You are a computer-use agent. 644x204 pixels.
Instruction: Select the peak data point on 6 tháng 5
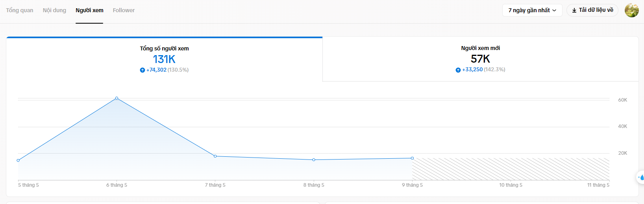pos(117,98)
